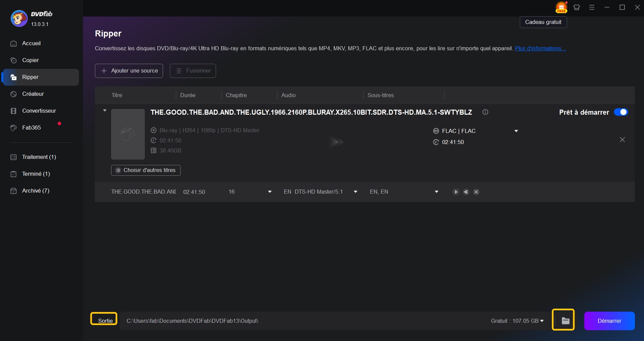Click the conversion arrows icon between source and output
Image resolution: width=644 pixels, height=341 pixels.
337,142
